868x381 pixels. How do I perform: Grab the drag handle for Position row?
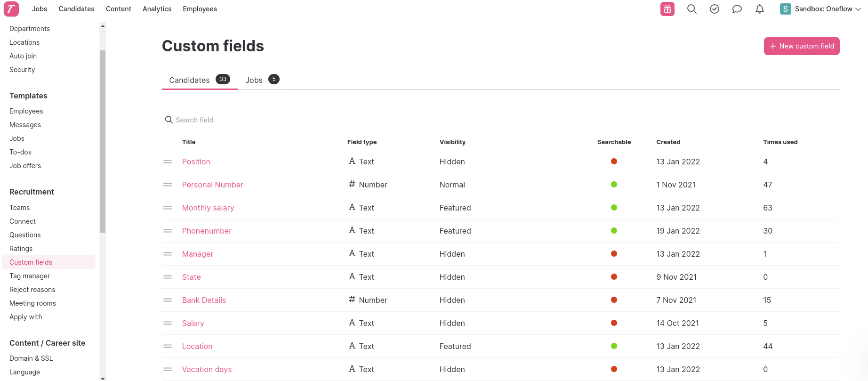pyautogui.click(x=168, y=162)
